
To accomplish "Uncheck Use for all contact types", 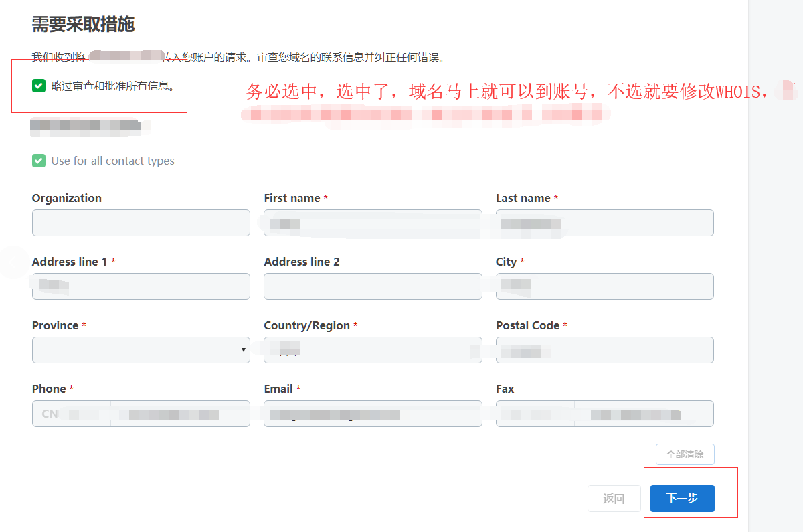I will (39, 161).
